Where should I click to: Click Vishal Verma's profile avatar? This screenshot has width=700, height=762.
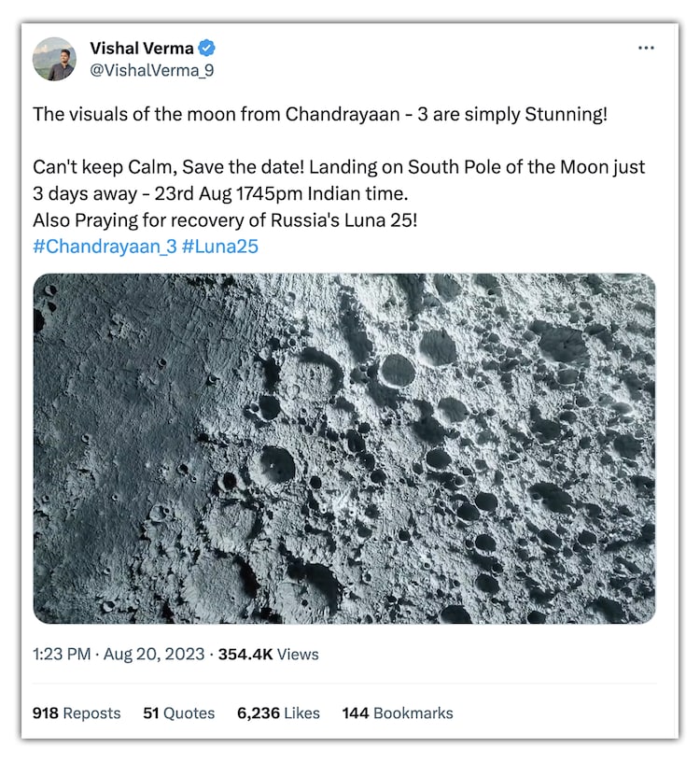(54, 59)
